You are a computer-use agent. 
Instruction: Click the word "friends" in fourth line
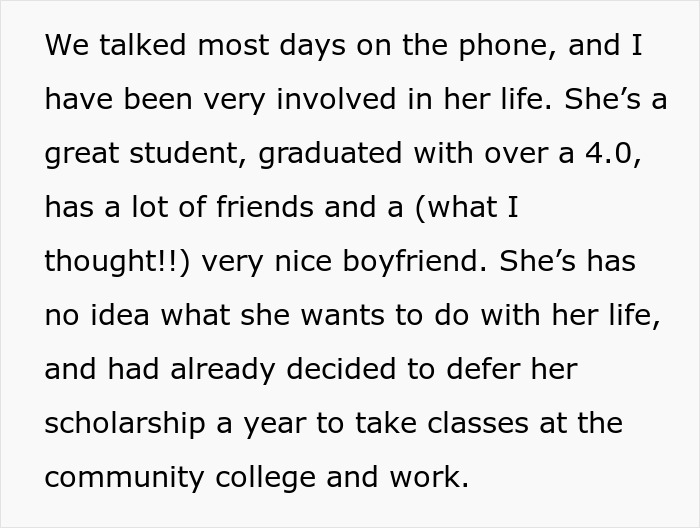(x=265, y=207)
